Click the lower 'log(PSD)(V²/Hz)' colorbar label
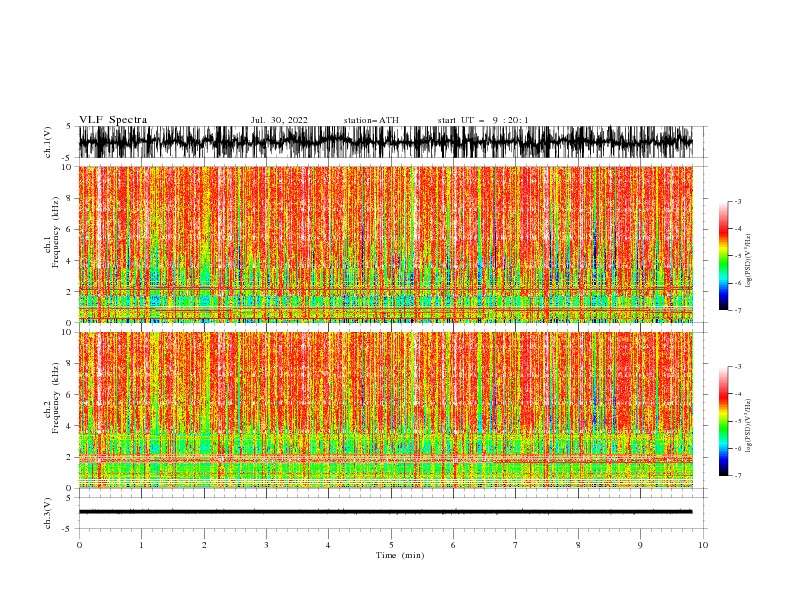The height and width of the screenshot is (612, 792). point(749,426)
